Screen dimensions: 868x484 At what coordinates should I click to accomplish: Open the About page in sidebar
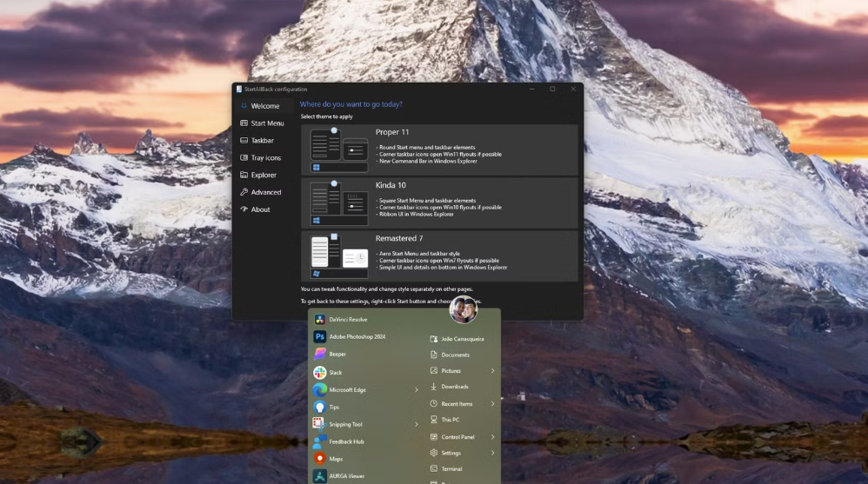[x=255, y=209]
